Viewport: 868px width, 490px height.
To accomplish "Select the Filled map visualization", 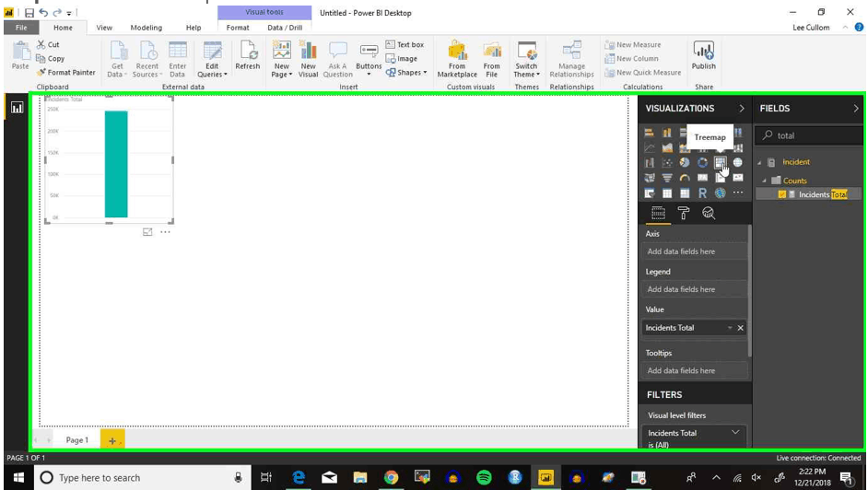I will (x=650, y=178).
